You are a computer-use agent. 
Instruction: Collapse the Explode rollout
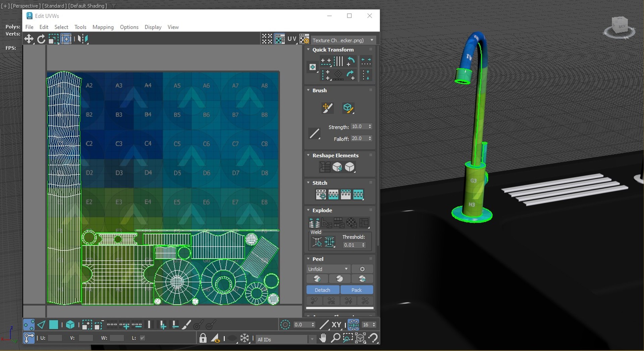click(x=308, y=210)
